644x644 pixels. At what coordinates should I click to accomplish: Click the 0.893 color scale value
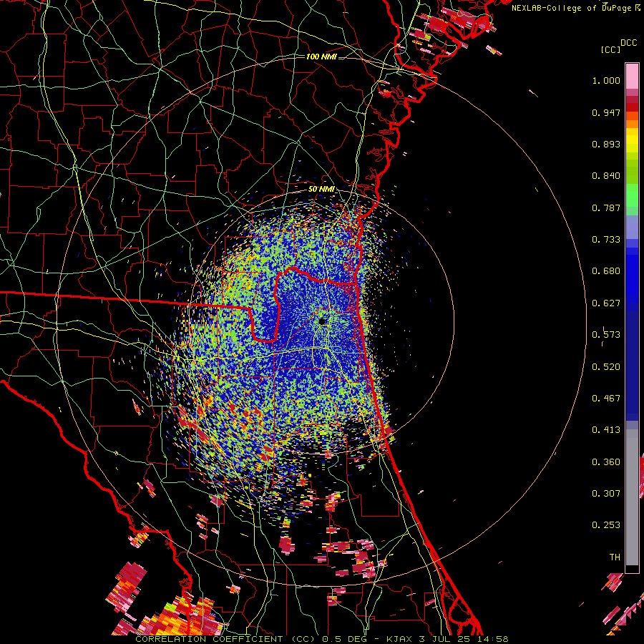tap(606, 144)
